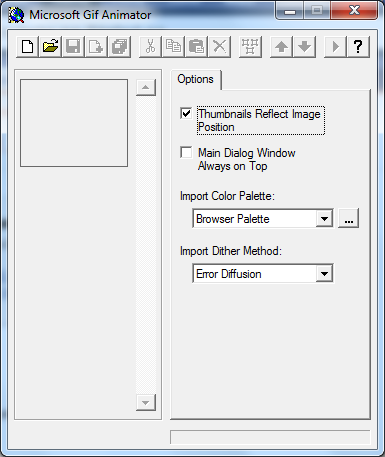
Task: Enable Main Dialog Window Always on Top
Action: point(186,152)
